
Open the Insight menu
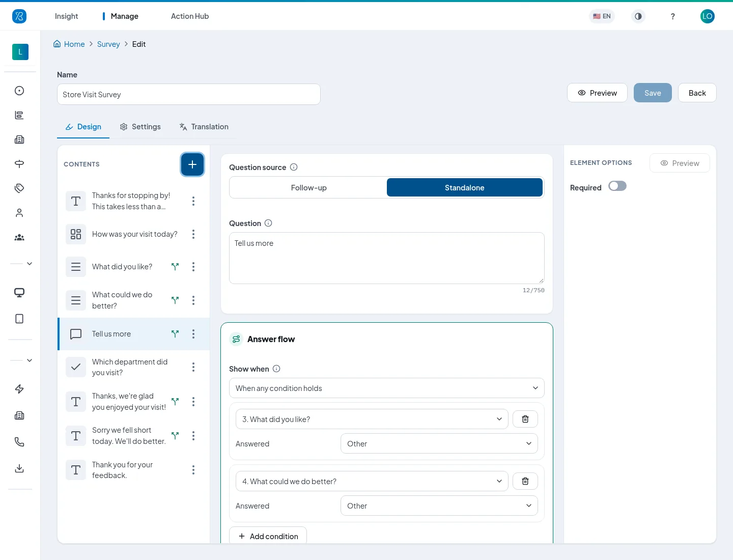point(66,16)
